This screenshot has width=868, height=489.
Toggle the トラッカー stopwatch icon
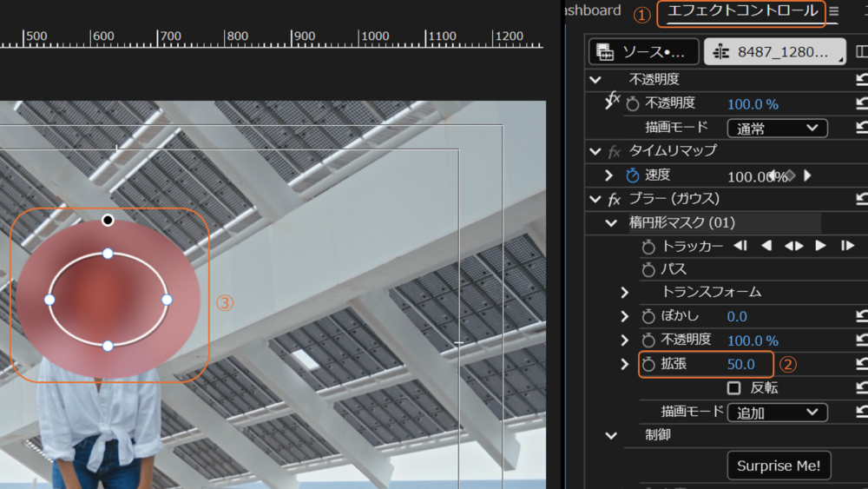648,247
